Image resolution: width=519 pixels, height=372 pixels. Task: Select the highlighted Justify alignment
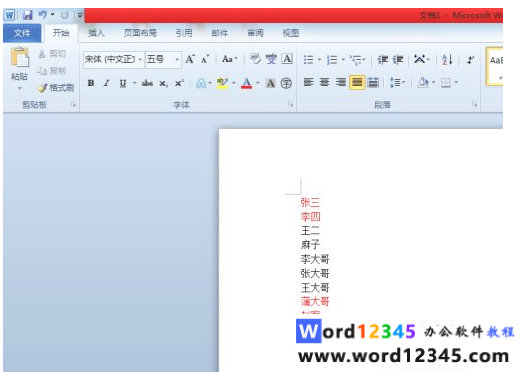click(x=357, y=82)
